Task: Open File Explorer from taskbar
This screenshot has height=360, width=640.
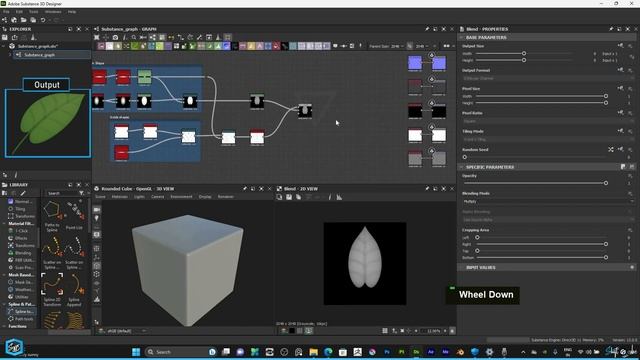Action: (x=313, y=352)
